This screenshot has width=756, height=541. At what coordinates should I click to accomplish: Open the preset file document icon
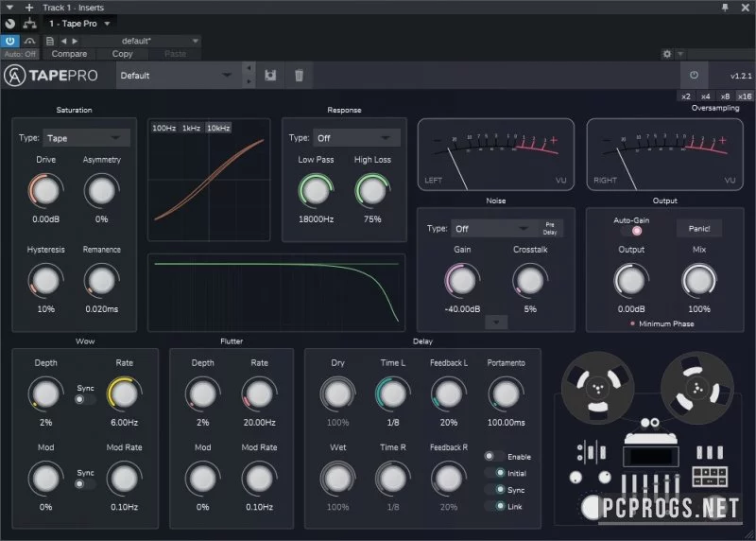click(x=50, y=41)
